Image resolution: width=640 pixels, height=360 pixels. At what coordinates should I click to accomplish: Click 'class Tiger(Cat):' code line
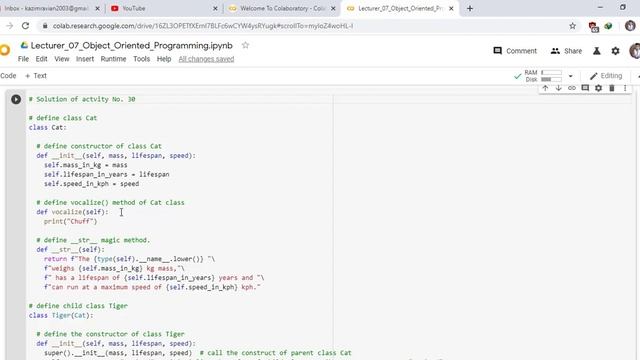coord(61,315)
